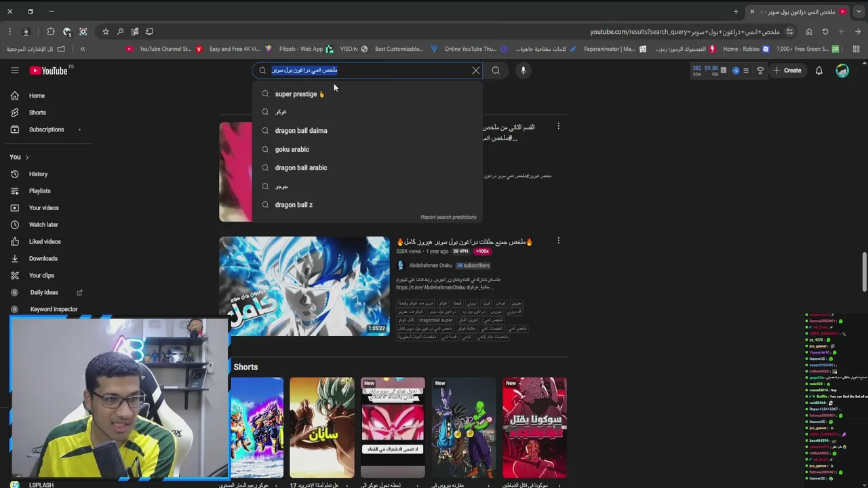The height and width of the screenshot is (488, 868).
Task: Open Liked videos in sidebar
Action: pyautogui.click(x=45, y=242)
